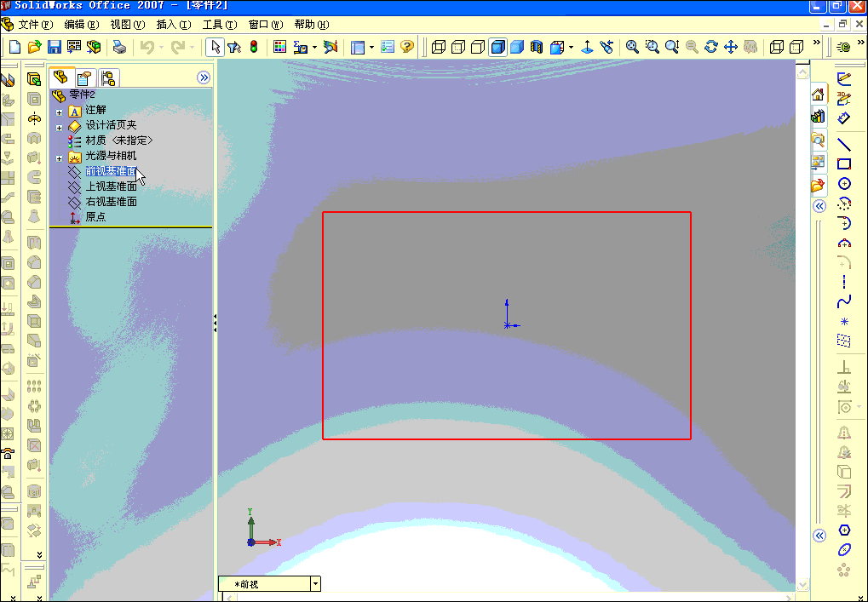Select the Centerline sketch tool

(x=843, y=282)
